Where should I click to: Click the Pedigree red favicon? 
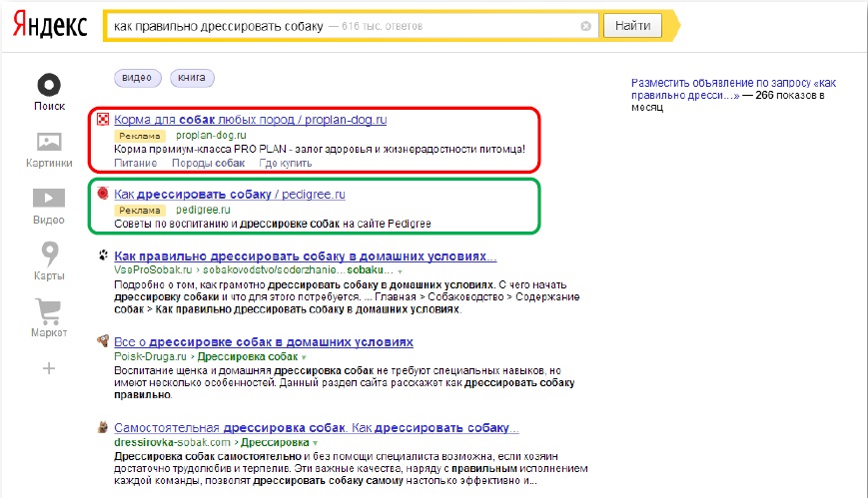point(103,194)
